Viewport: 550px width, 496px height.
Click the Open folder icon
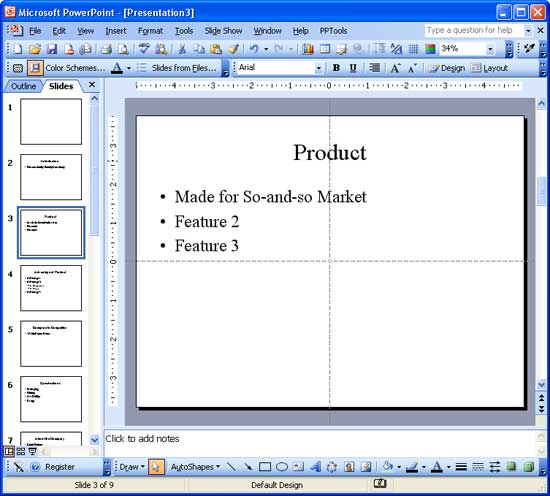35,49
